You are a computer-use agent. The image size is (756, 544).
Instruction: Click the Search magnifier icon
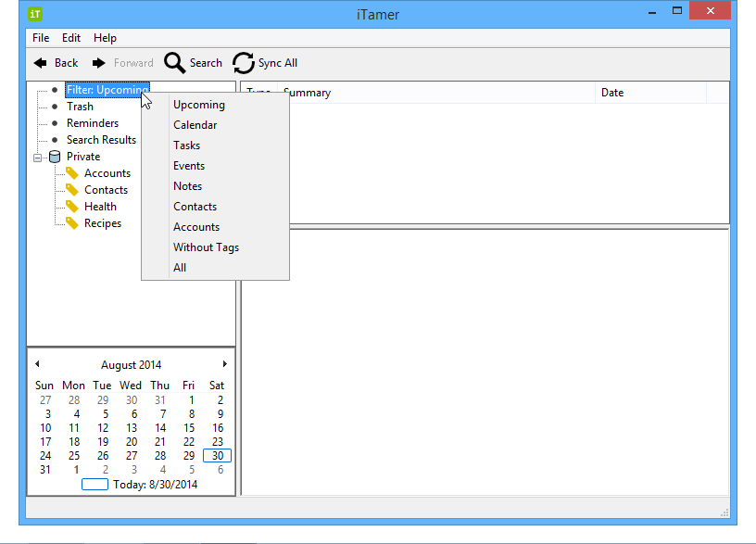174,63
